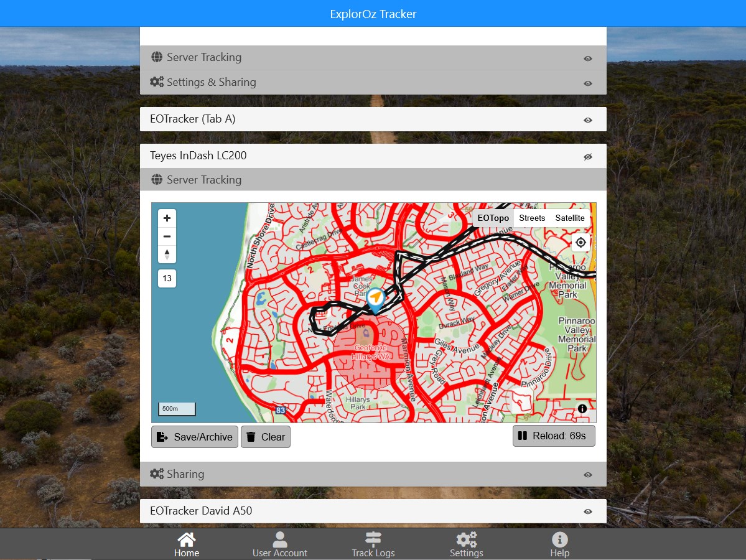
Task: Open User Account page
Action: tap(280, 545)
